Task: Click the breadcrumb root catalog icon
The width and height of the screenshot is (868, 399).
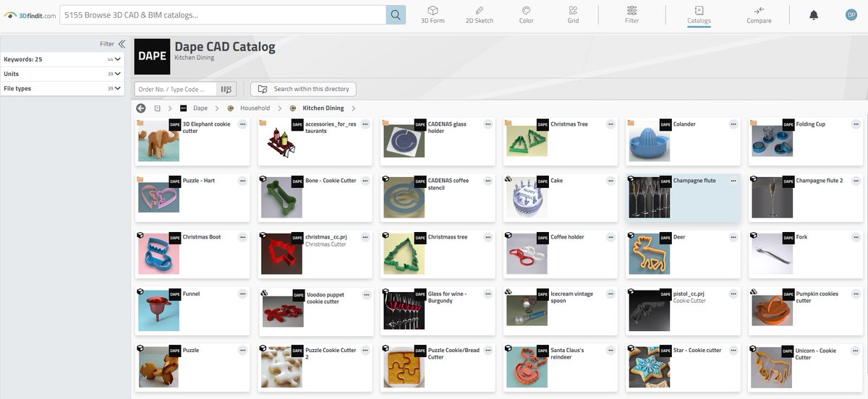Action: click(157, 108)
